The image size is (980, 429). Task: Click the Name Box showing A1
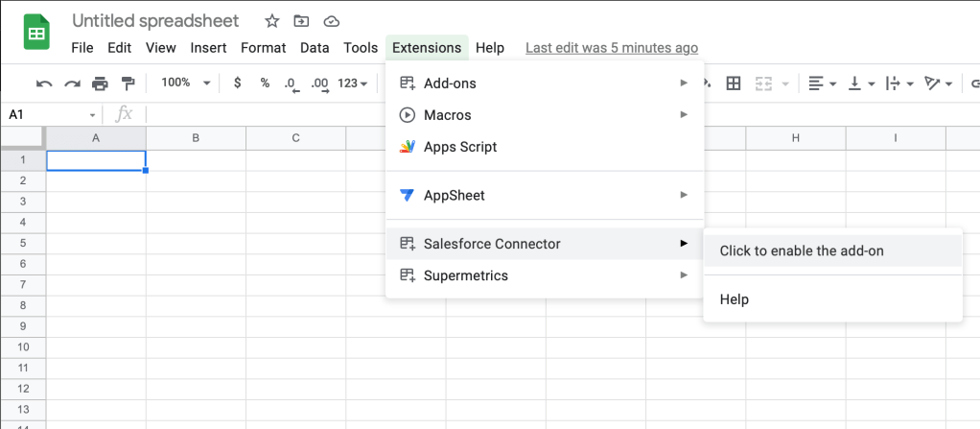48,114
